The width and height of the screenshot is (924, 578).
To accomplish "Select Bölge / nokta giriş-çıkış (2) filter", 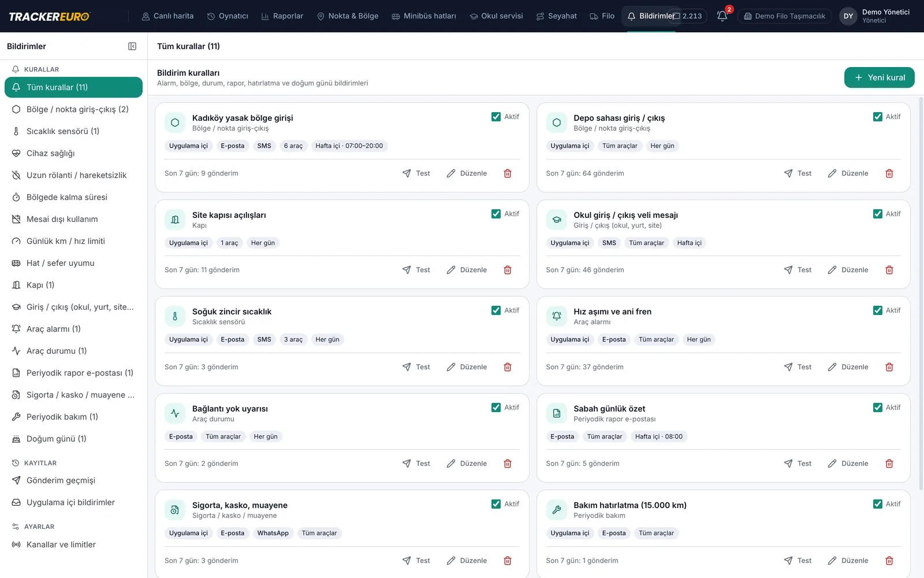I will (x=73, y=109).
